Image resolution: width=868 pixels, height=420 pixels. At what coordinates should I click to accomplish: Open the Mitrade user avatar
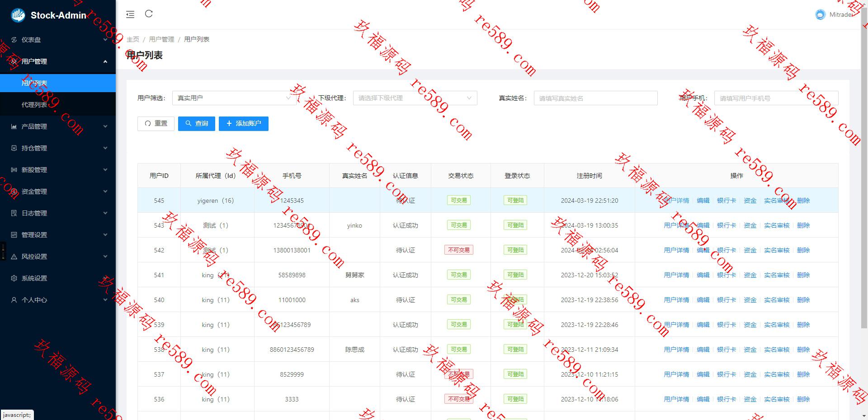(820, 15)
